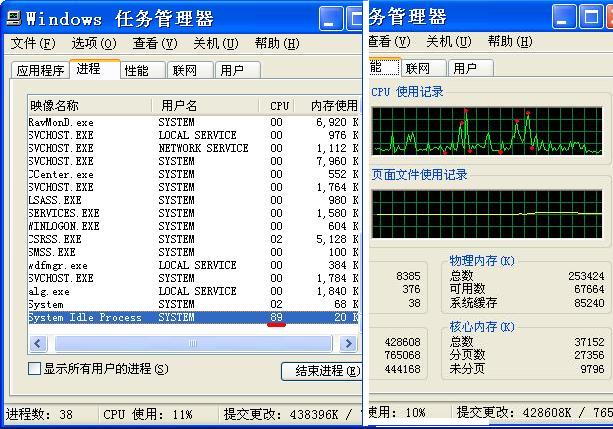Click physical memory total value 253424
613x429 pixels.
pos(586,276)
